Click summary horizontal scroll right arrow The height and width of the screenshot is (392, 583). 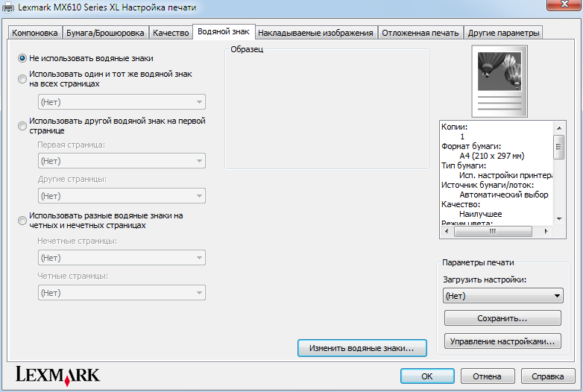point(546,231)
